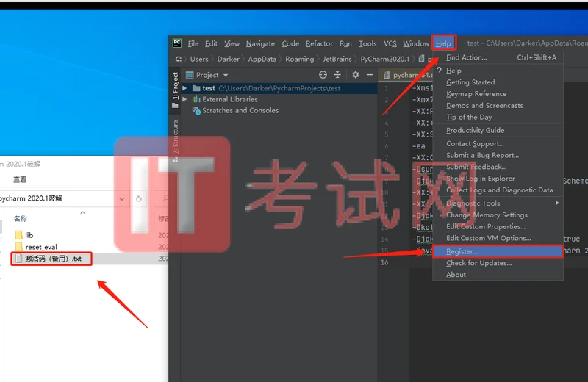
Task: Click the External Libraries icon
Action: pyautogui.click(x=196, y=99)
